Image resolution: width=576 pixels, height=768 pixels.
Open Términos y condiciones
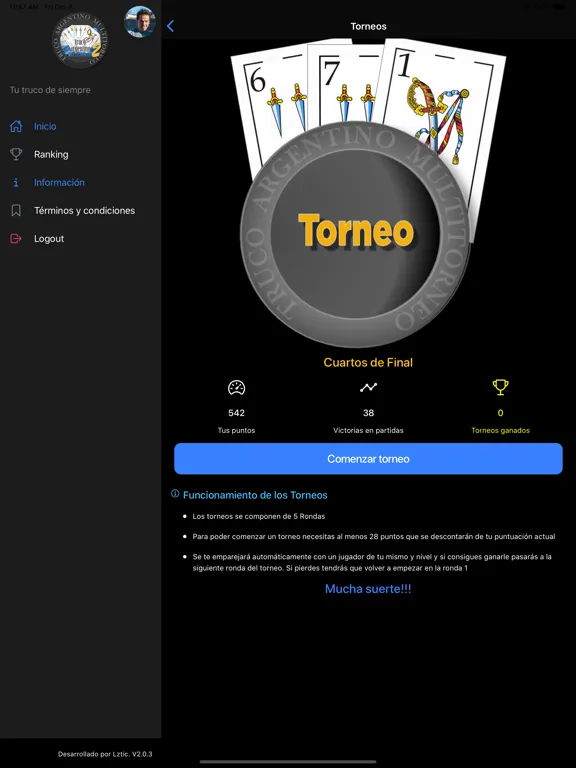click(84, 211)
